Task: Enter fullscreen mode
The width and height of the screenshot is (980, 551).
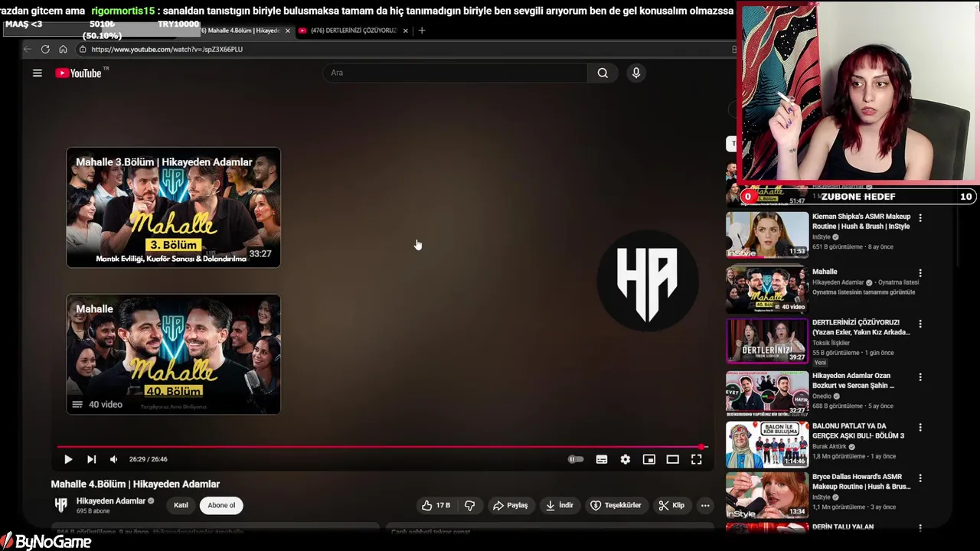Action: 696,459
